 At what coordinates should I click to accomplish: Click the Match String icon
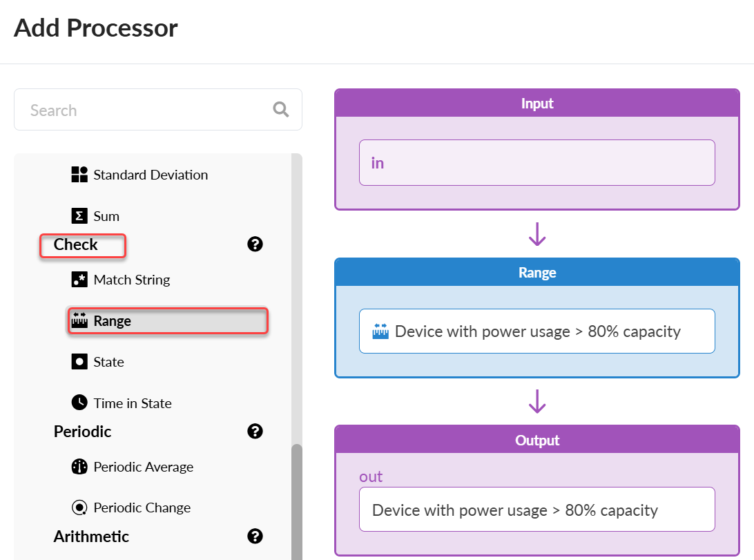point(79,280)
